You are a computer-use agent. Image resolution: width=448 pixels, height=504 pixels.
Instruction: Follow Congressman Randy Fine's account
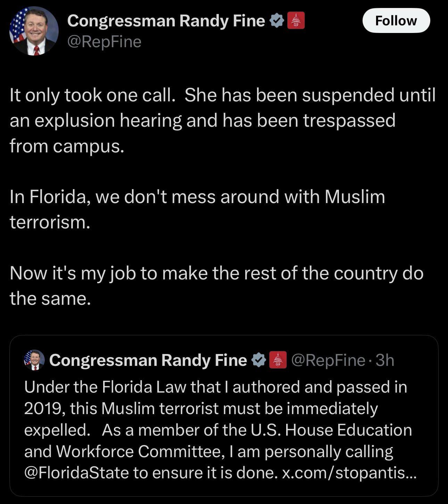396,21
